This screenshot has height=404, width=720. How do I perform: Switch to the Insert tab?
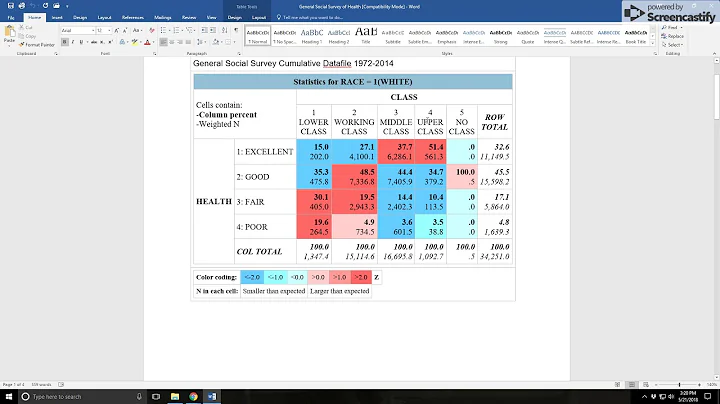pos(57,17)
